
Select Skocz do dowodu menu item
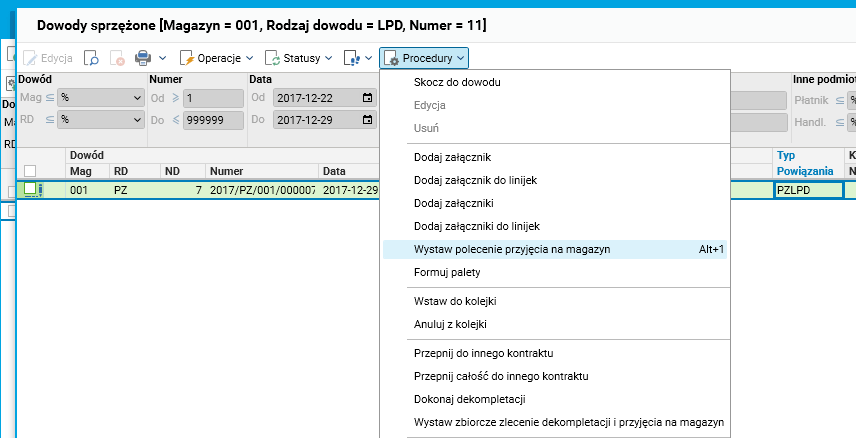pyautogui.click(x=555, y=82)
